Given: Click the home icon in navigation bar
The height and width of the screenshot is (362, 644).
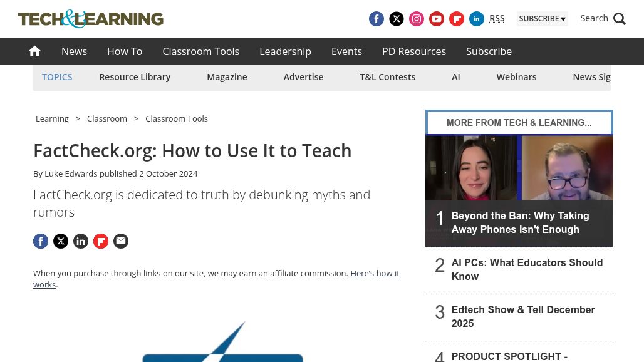Looking at the screenshot, I should (34, 51).
